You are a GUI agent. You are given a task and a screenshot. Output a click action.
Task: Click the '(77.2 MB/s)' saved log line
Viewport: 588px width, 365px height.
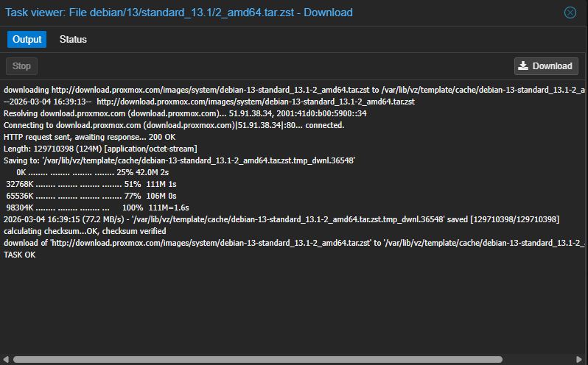[281, 219]
